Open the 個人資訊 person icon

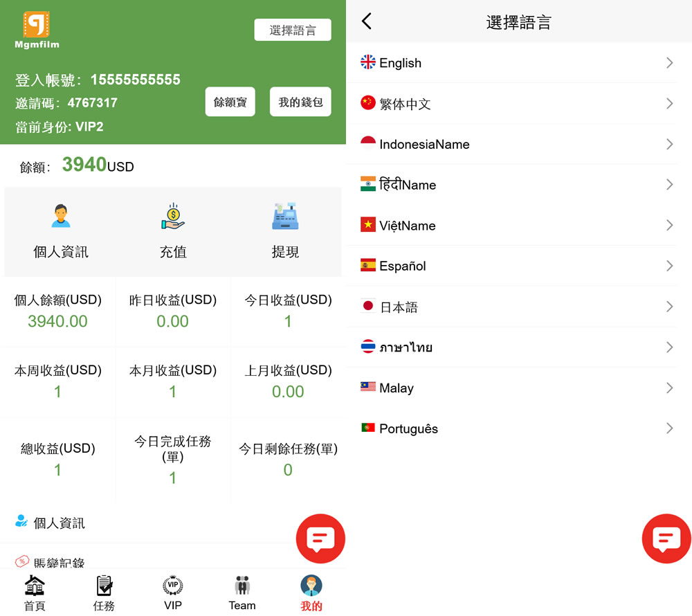(x=61, y=217)
